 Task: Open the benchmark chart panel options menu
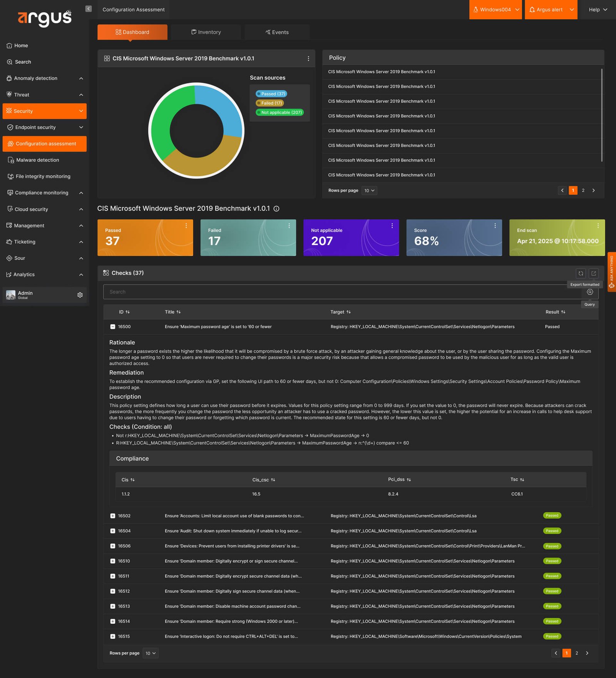pos(308,58)
